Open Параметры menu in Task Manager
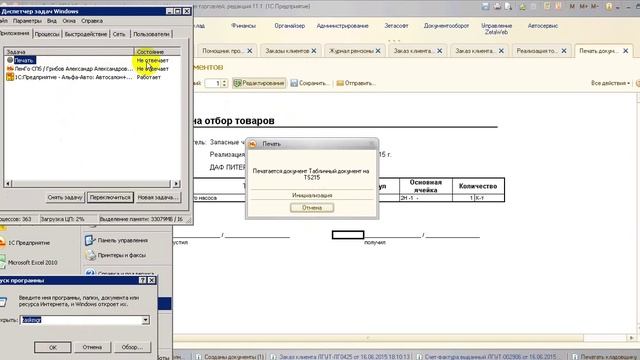Screen dimensions: 640x360 [x=27, y=21]
